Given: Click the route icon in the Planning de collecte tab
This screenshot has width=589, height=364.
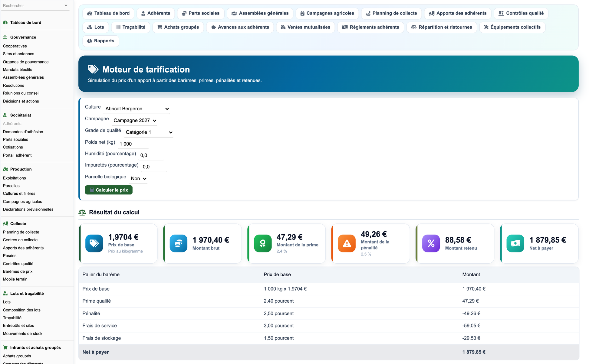Looking at the screenshot, I should [x=368, y=13].
